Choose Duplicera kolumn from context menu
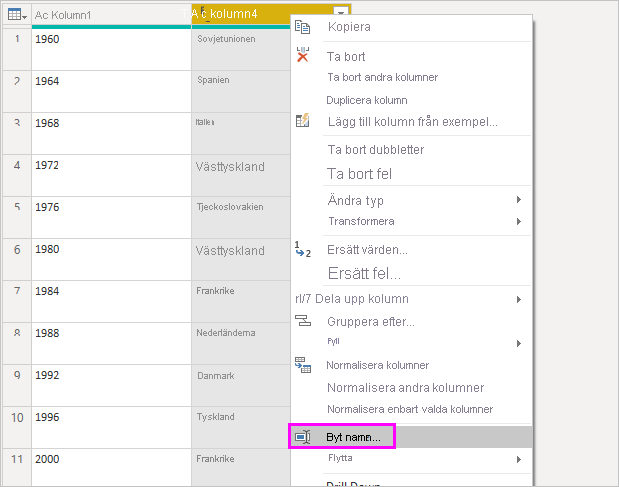 pos(366,100)
